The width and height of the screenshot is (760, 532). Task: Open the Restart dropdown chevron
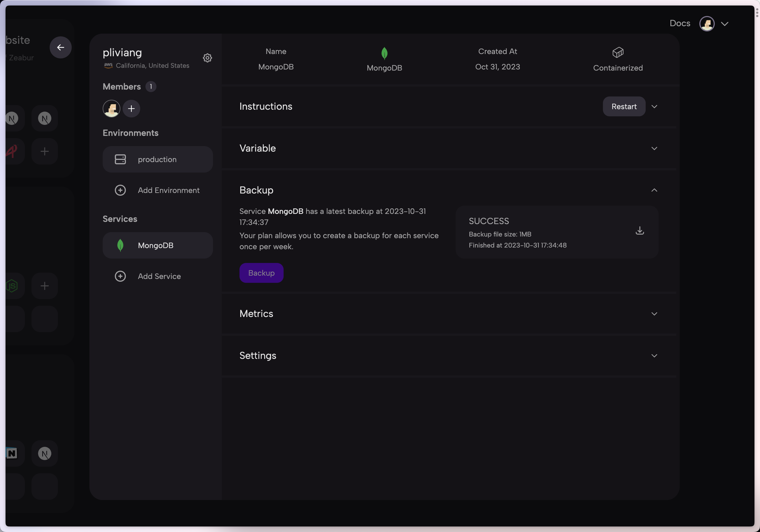click(654, 106)
